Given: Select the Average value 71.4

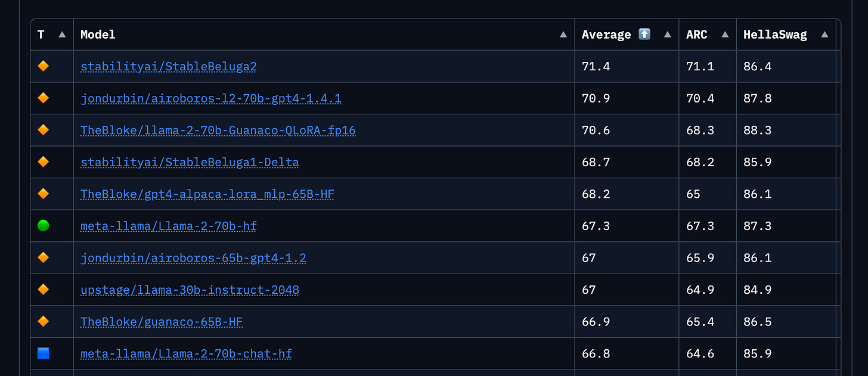Looking at the screenshot, I should pos(596,67).
